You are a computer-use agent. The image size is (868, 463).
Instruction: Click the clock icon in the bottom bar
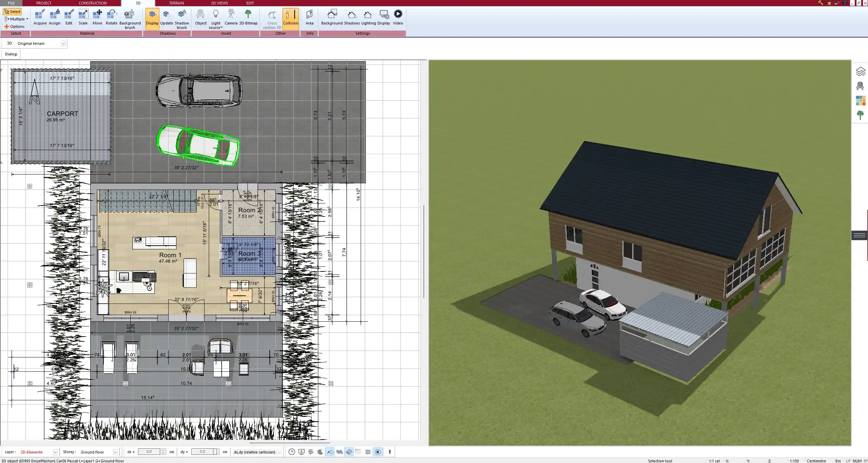click(x=291, y=452)
